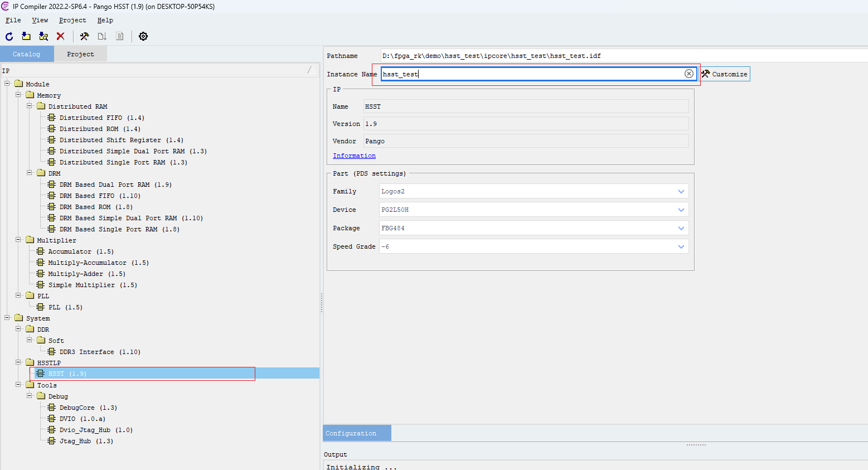This screenshot has height=470, width=868.
Task: Click the Refresh icon in the toolbar
Action: coord(8,36)
